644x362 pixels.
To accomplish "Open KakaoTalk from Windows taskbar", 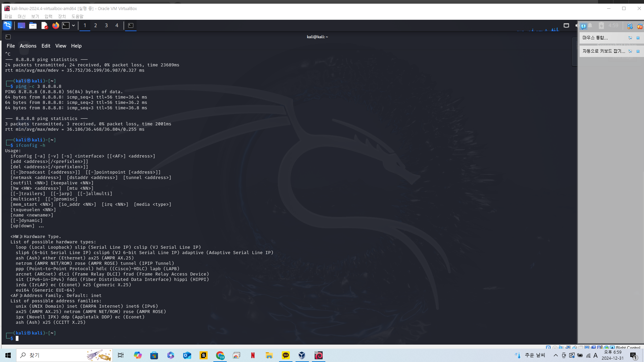I will (x=286, y=355).
